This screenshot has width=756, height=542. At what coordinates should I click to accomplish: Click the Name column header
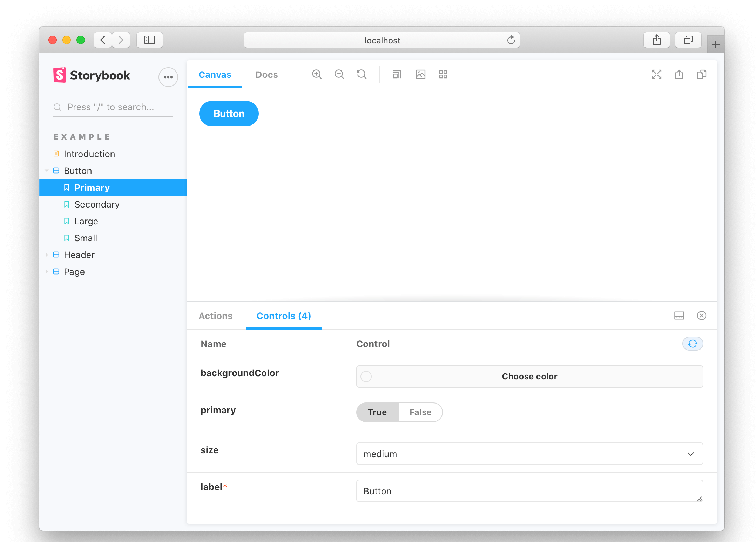point(213,344)
